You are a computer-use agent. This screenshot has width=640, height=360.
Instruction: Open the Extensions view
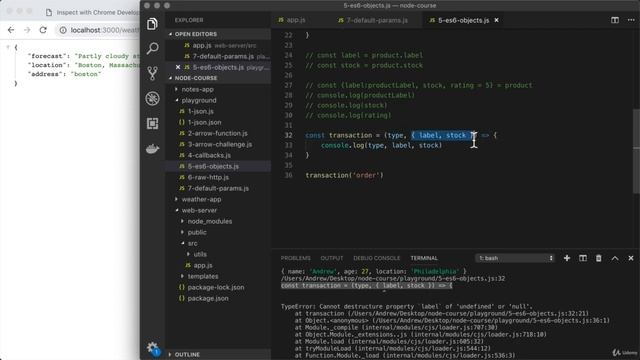pos(152,123)
